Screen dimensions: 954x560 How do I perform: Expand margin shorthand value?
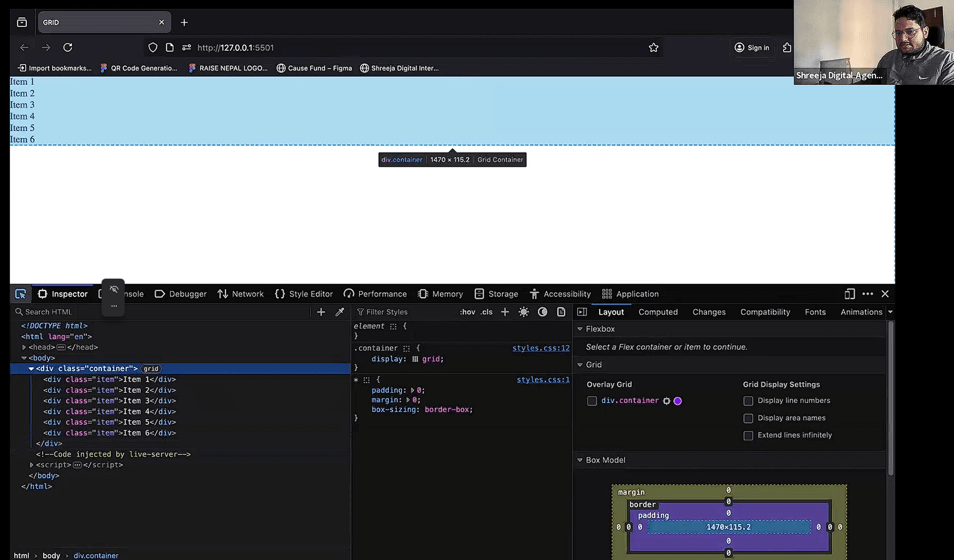pyautogui.click(x=408, y=400)
